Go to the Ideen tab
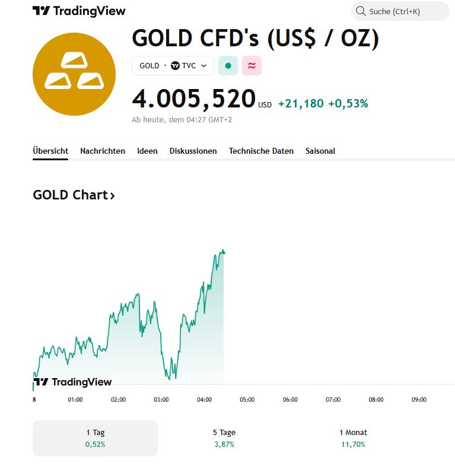 147,151
